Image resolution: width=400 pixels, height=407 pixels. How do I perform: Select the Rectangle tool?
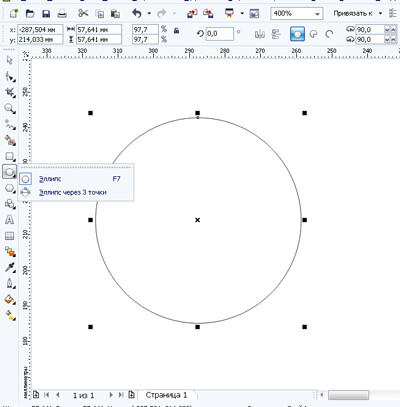point(10,156)
